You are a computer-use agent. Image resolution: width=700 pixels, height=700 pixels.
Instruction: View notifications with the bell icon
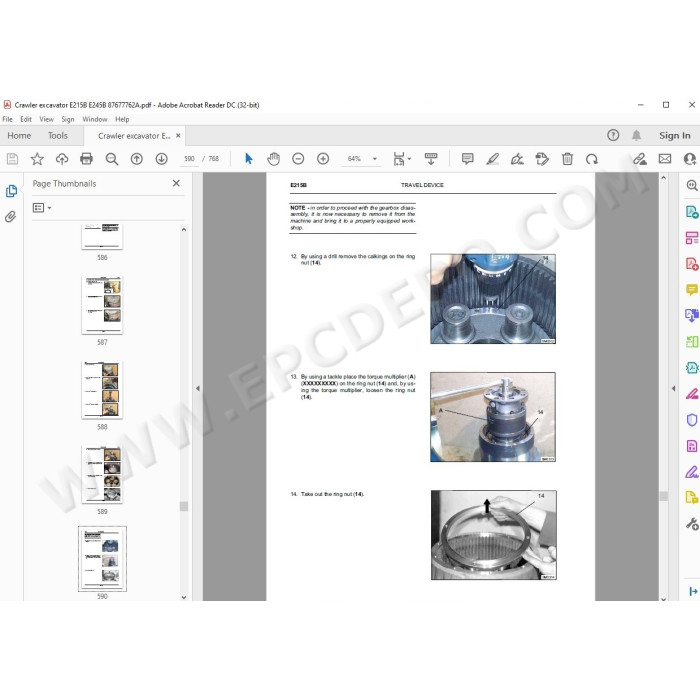coord(637,135)
